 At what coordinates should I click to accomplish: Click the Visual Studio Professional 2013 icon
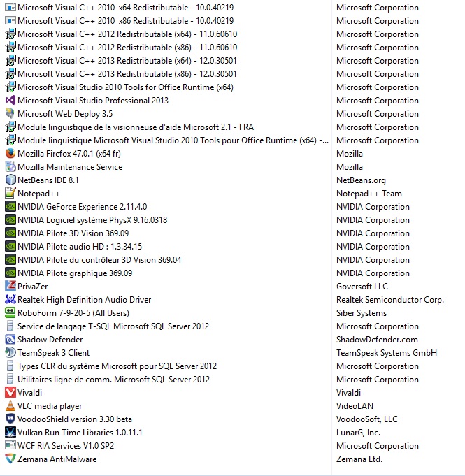tap(10, 100)
